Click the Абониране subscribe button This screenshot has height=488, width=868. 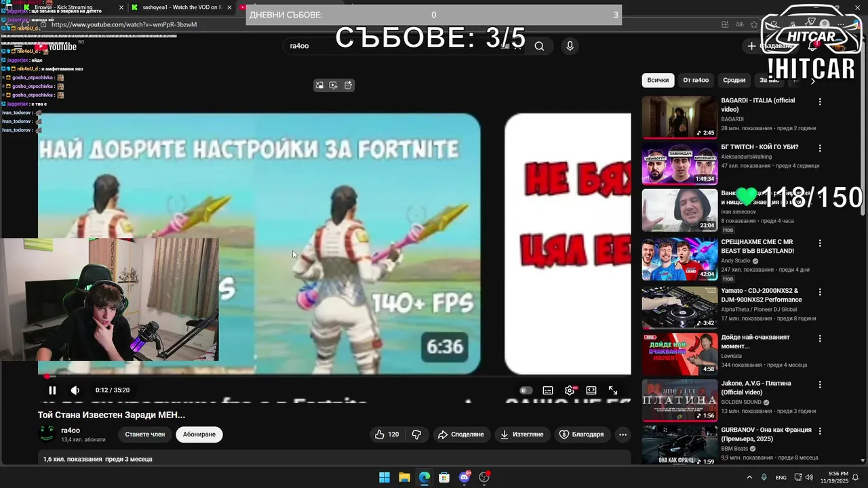[199, 434]
